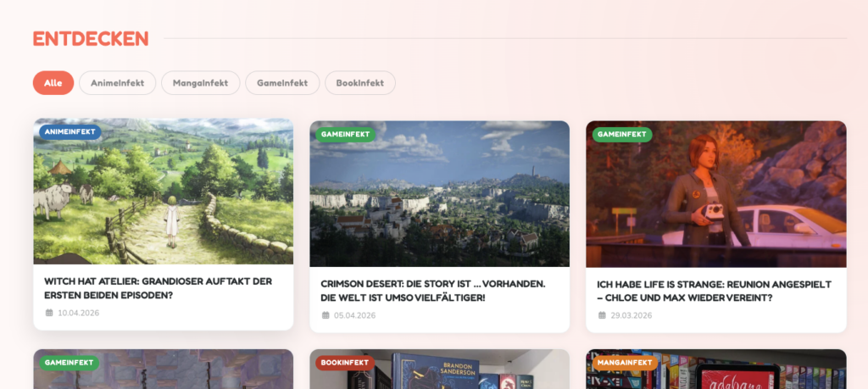868x389 pixels.
Task: Click the ENTDECKEN section heading
Action: point(91,39)
